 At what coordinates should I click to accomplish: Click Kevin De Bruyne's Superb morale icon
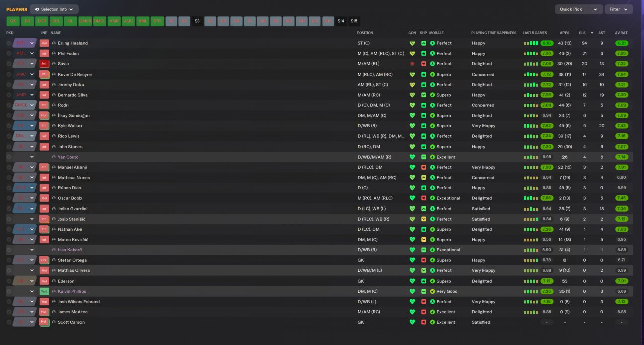tap(432, 74)
